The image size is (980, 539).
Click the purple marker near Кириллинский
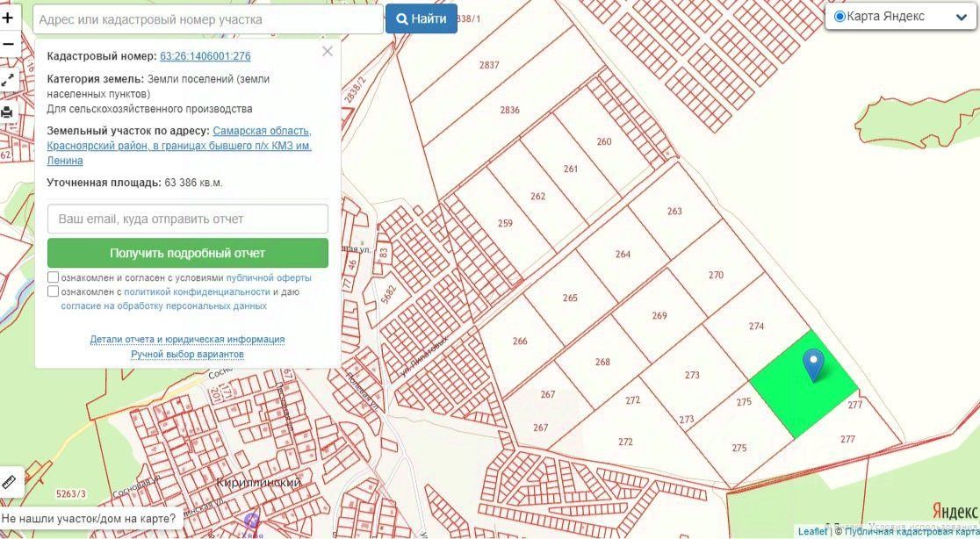pyautogui.click(x=253, y=520)
